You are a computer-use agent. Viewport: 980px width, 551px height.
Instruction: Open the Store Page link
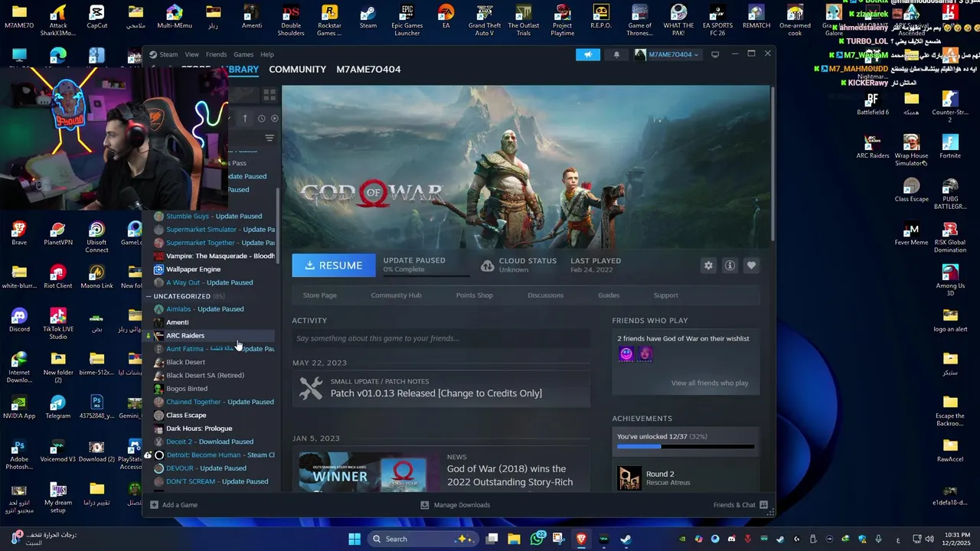[x=319, y=295]
